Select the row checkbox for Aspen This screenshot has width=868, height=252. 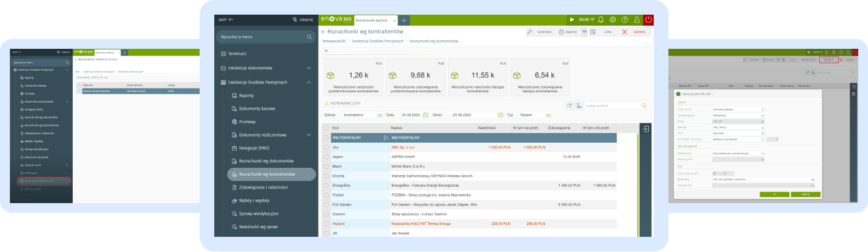pos(326,157)
